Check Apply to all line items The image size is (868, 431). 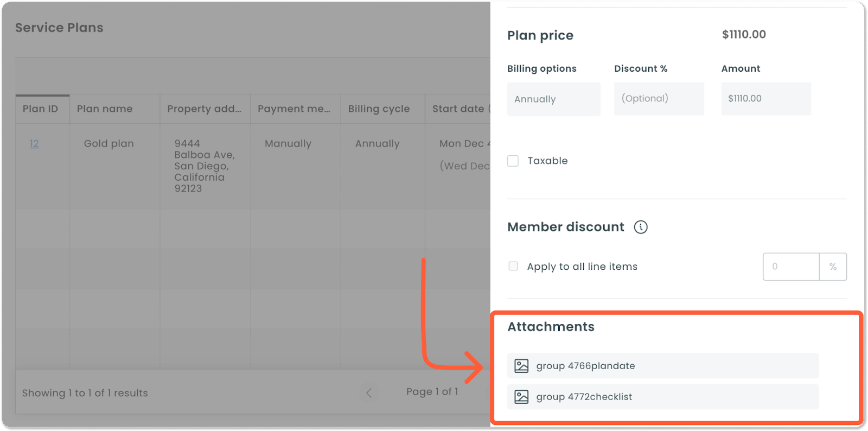pyautogui.click(x=513, y=266)
